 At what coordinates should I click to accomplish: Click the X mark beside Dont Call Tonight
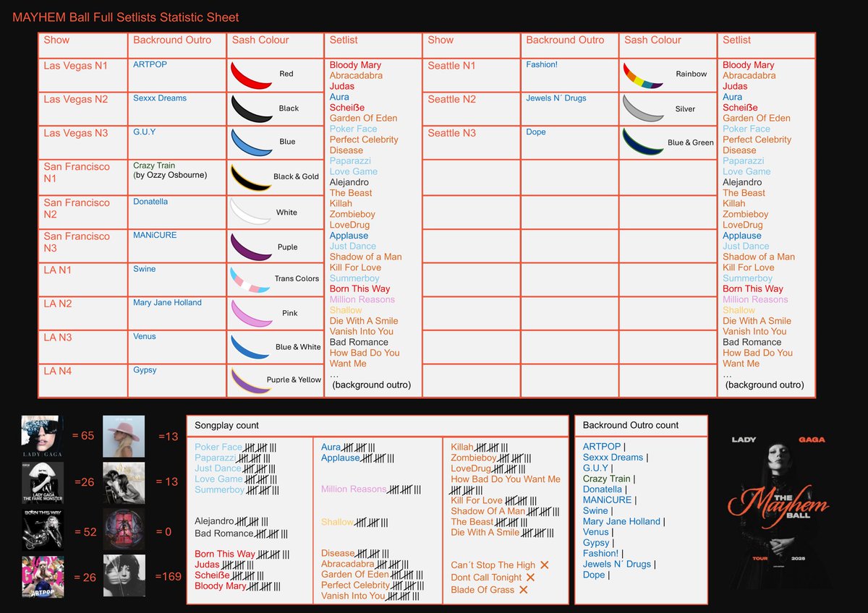(530, 577)
